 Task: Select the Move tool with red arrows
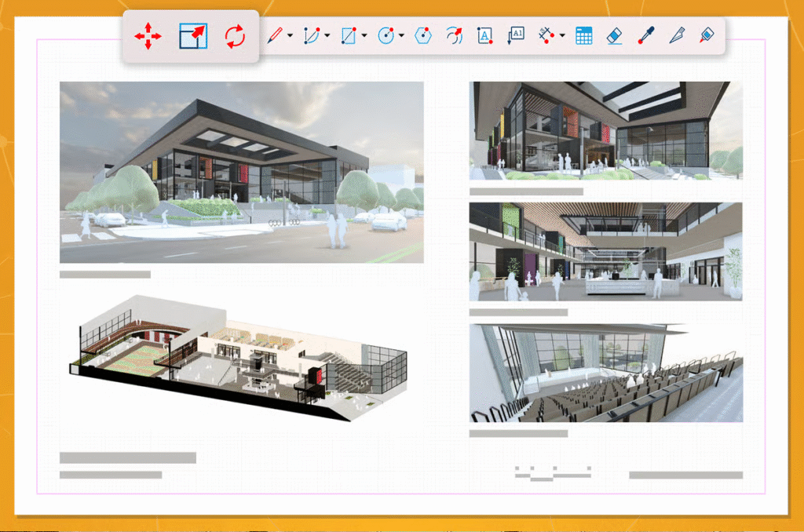(148, 36)
